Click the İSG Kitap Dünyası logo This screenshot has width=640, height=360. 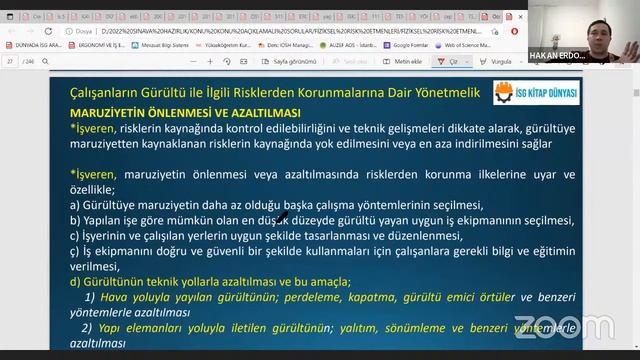click(x=536, y=93)
